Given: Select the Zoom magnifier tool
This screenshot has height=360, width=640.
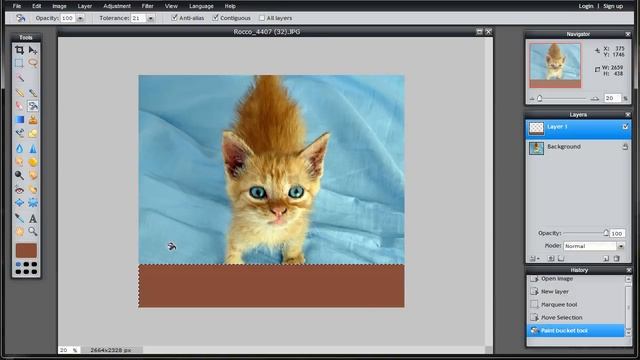Looking at the screenshot, I should click(33, 231).
